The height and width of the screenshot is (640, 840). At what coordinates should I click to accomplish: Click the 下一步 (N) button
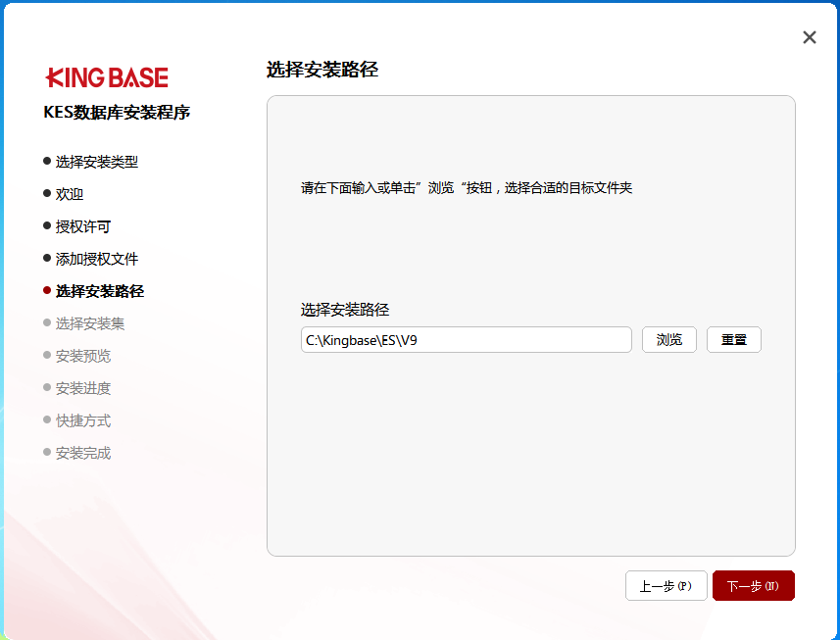click(753, 585)
